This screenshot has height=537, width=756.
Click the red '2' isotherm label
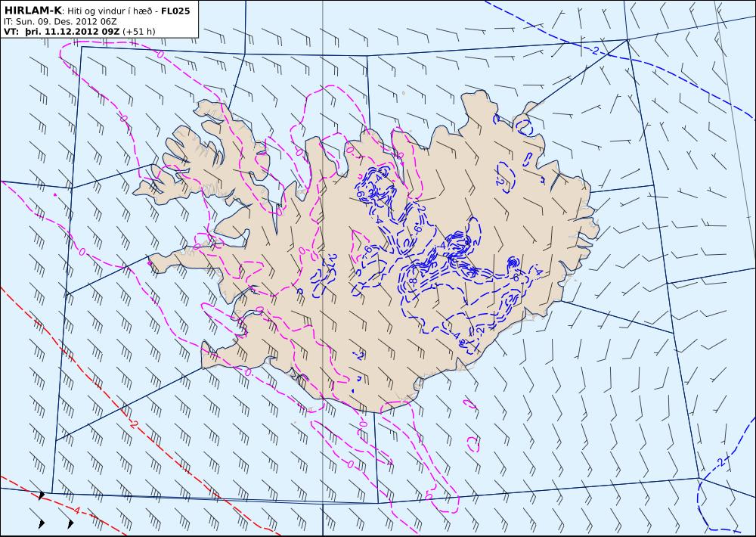pyautogui.click(x=134, y=424)
